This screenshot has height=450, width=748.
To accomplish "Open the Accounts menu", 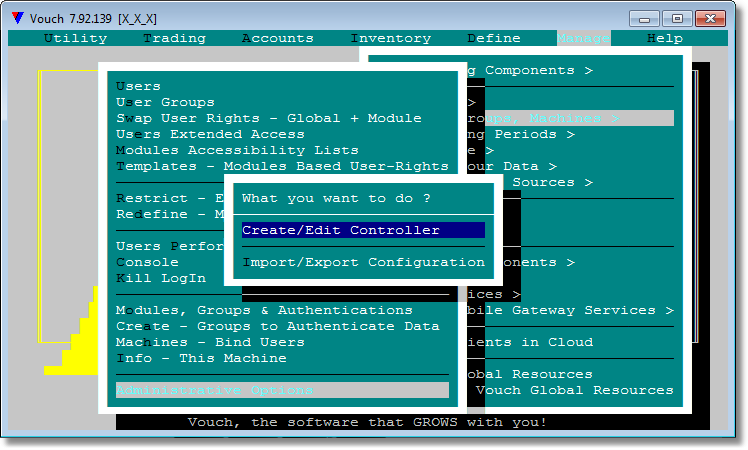I will click(x=278, y=38).
